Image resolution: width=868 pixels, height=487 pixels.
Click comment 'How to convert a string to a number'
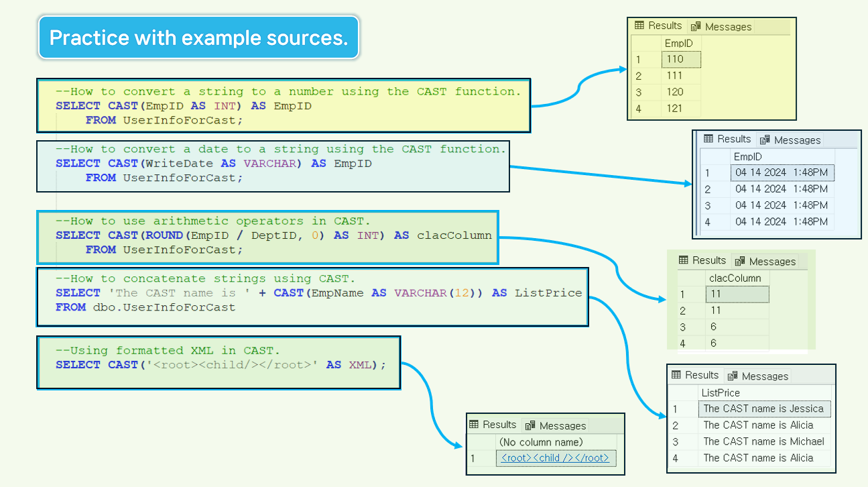pyautogui.click(x=288, y=91)
